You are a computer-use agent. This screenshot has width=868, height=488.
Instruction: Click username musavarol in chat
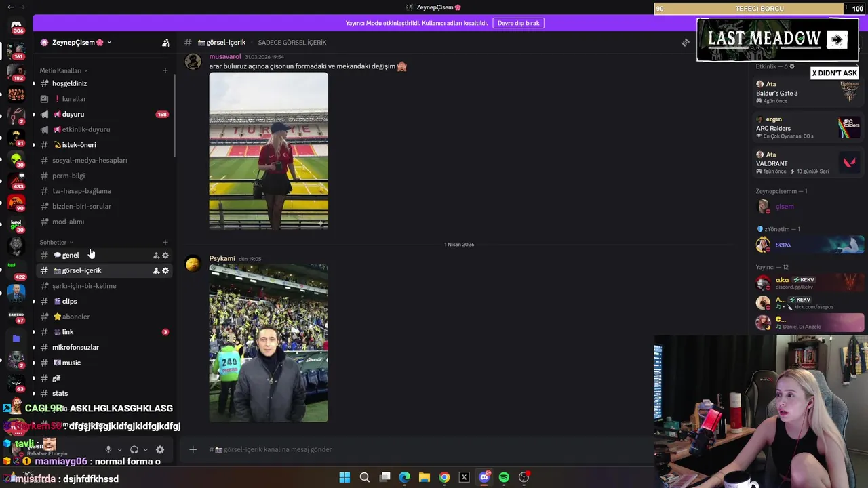click(x=225, y=57)
